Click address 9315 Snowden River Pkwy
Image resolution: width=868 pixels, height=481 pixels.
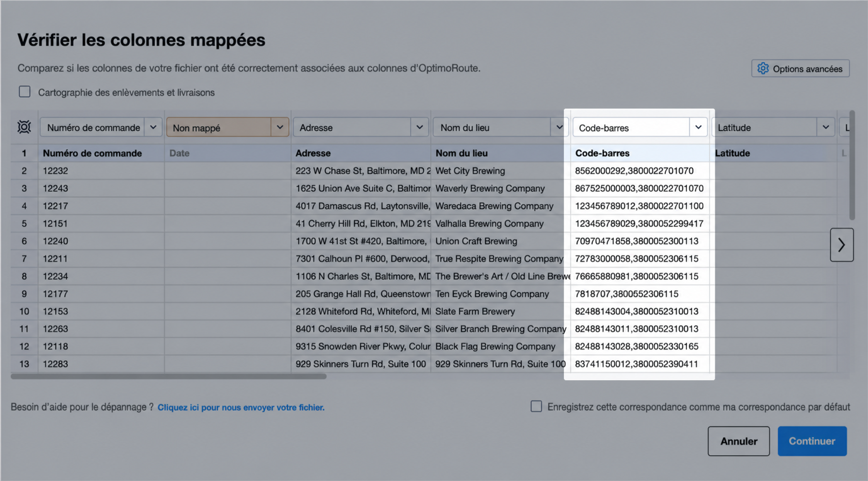click(x=361, y=346)
